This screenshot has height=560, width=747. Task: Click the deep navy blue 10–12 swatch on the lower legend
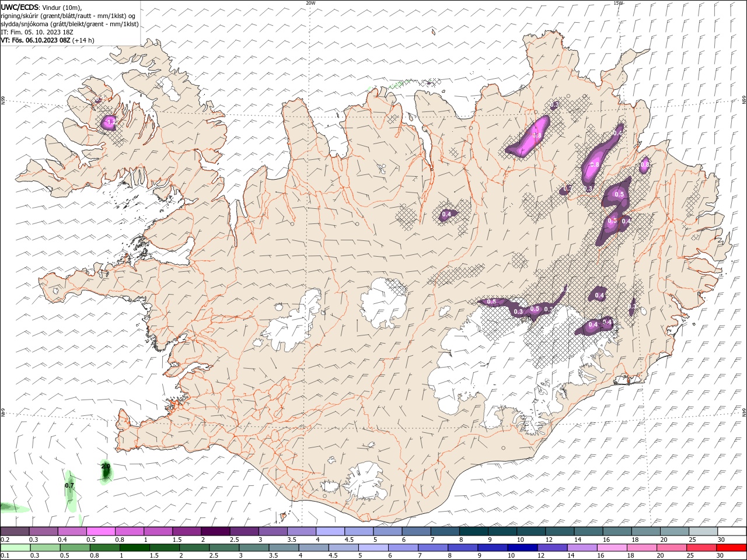tap(522, 548)
